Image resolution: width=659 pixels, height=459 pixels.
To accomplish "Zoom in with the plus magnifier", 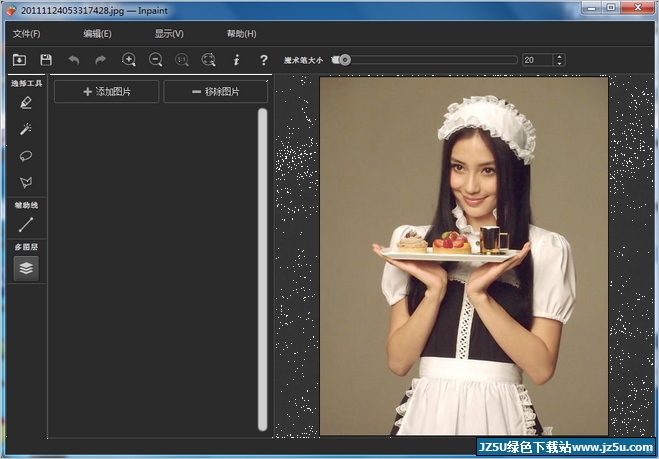I will tap(129, 60).
